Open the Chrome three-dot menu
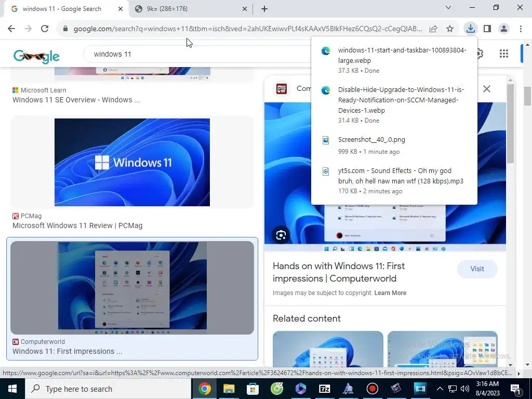Image resolution: width=532 pixels, height=399 pixels. click(x=521, y=29)
